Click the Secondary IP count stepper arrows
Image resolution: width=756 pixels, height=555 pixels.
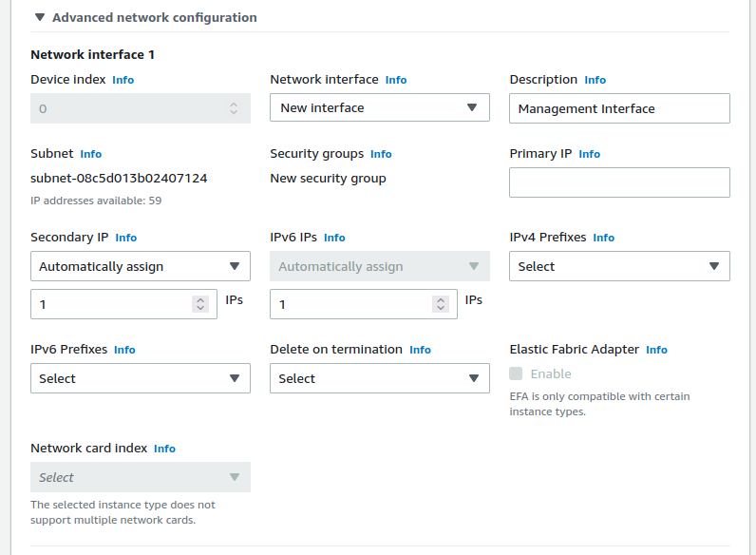point(199,304)
